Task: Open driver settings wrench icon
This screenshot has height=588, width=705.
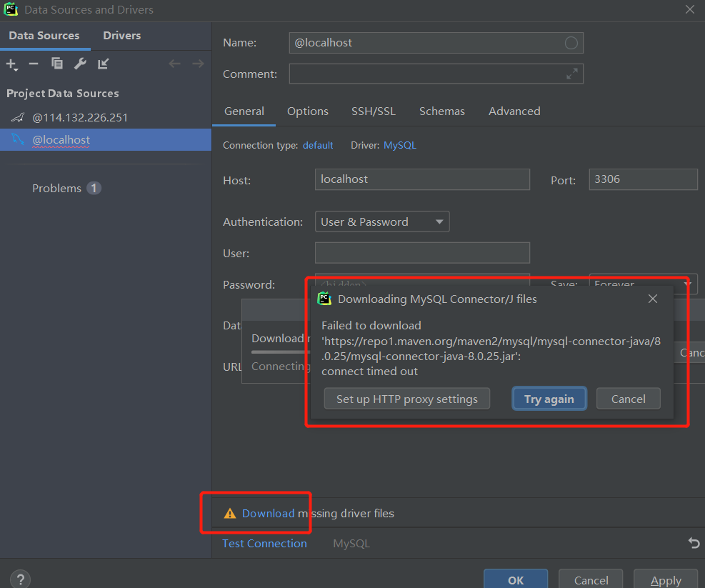Action: (x=80, y=64)
